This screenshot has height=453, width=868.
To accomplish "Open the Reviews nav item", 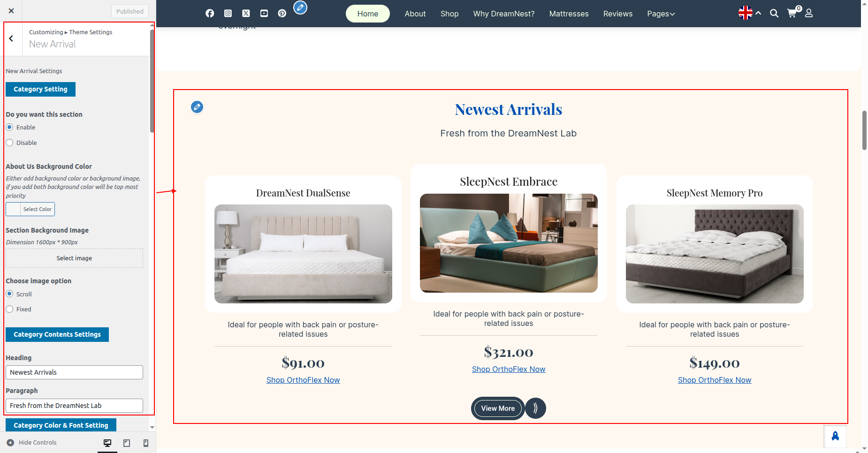I will 618,14.
